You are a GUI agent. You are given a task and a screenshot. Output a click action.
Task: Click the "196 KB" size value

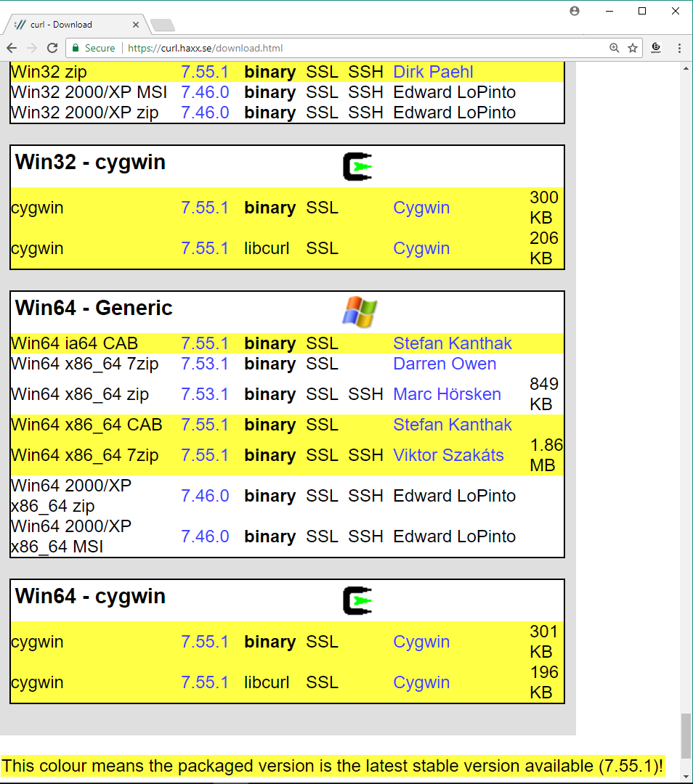(544, 682)
